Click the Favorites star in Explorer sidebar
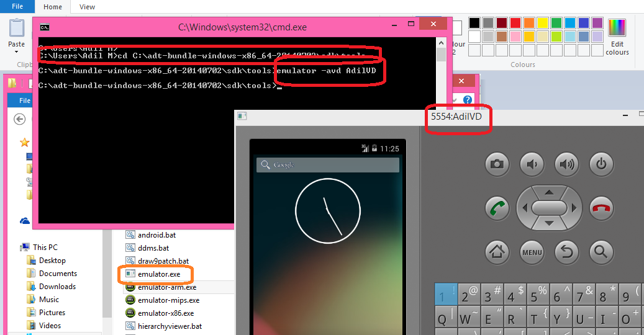 pyautogui.click(x=25, y=142)
